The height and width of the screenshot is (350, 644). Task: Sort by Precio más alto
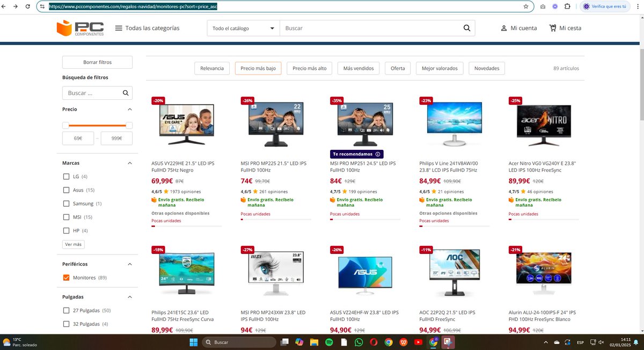click(310, 68)
